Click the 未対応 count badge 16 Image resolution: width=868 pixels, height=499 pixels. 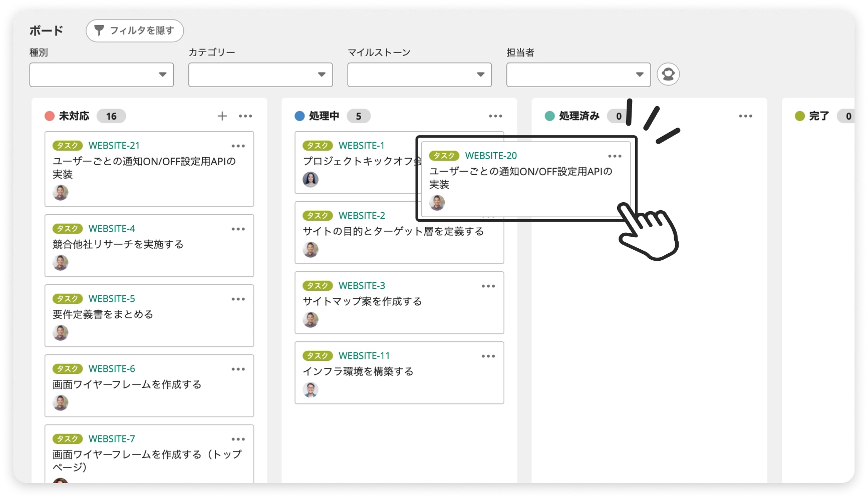[x=111, y=116]
